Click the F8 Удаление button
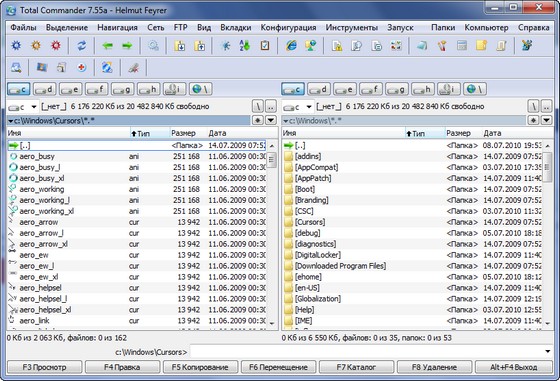 [434, 367]
